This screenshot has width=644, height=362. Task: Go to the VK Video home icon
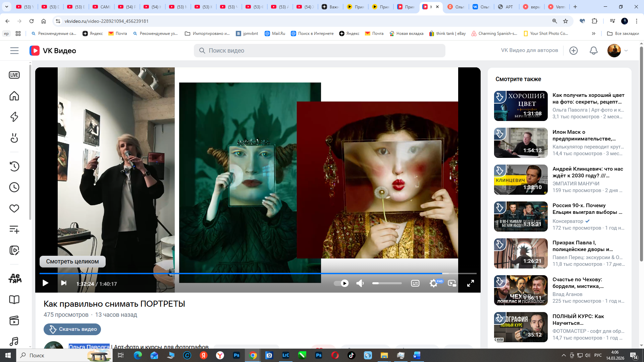[14, 96]
